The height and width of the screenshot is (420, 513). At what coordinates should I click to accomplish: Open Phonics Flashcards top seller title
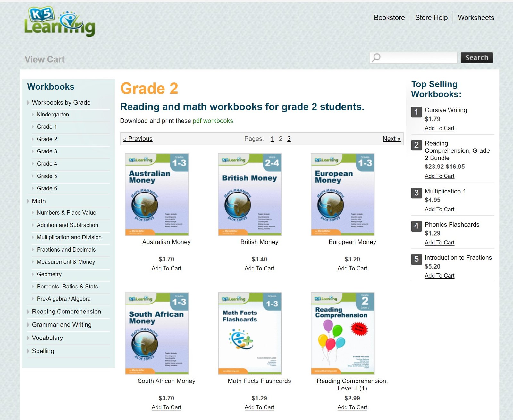click(452, 225)
